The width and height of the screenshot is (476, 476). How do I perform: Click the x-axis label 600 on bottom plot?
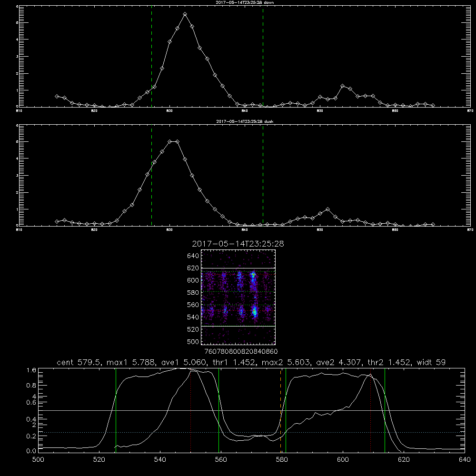coord(343,460)
